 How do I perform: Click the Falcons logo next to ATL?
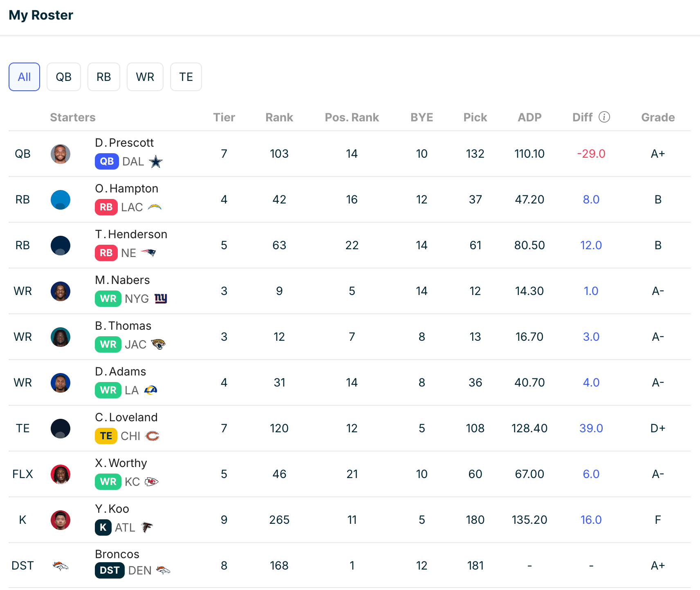(x=147, y=527)
